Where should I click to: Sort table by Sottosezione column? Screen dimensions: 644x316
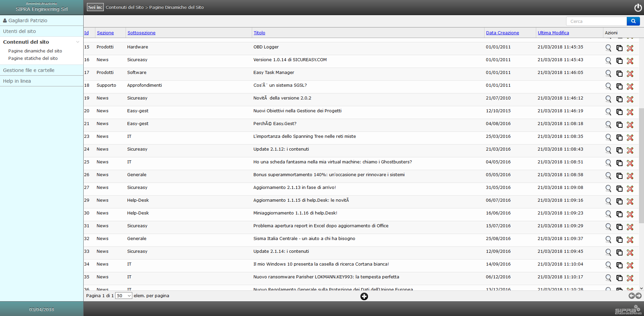tap(141, 33)
